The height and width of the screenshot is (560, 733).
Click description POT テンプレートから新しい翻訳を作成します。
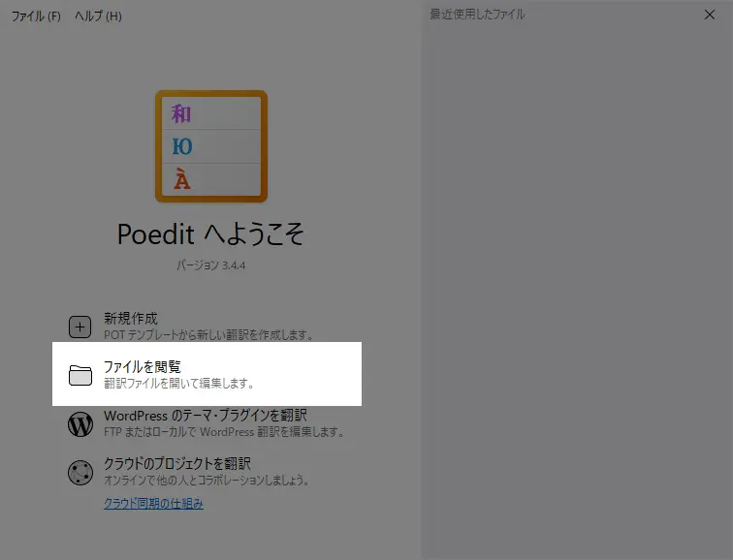point(208,335)
